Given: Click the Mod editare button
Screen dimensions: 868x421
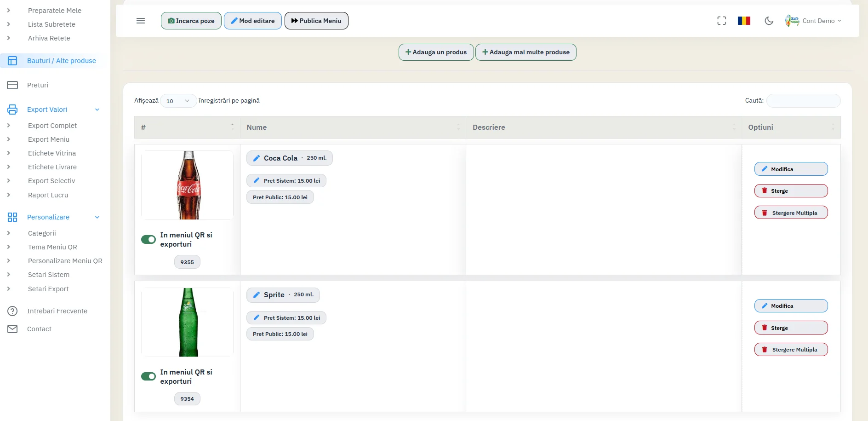Looking at the screenshot, I should pyautogui.click(x=253, y=21).
